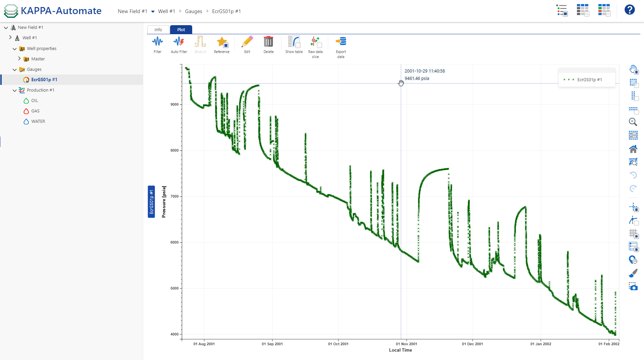Toggle the plot grid lines
Screen dimensions: 644x360
click(x=633, y=234)
